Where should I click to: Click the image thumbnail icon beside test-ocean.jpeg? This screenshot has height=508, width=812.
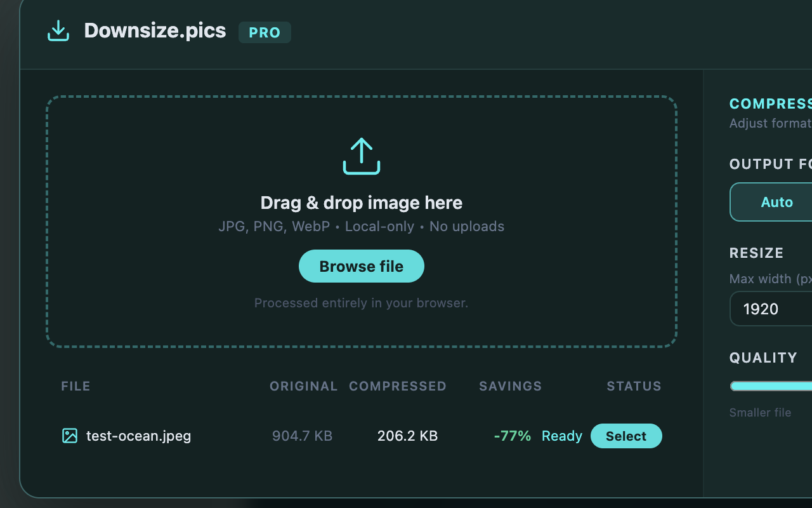[70, 436]
